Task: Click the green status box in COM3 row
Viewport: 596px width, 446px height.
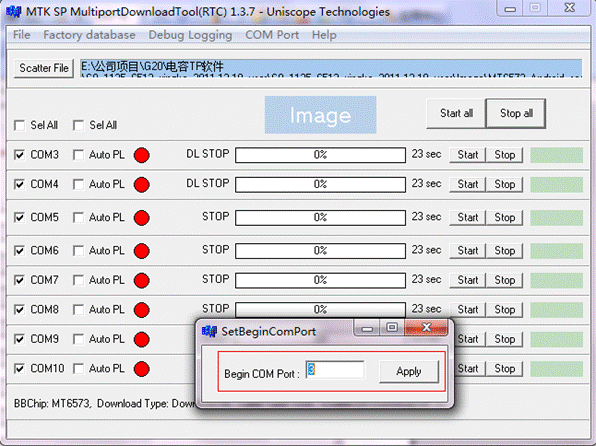Action: [556, 155]
